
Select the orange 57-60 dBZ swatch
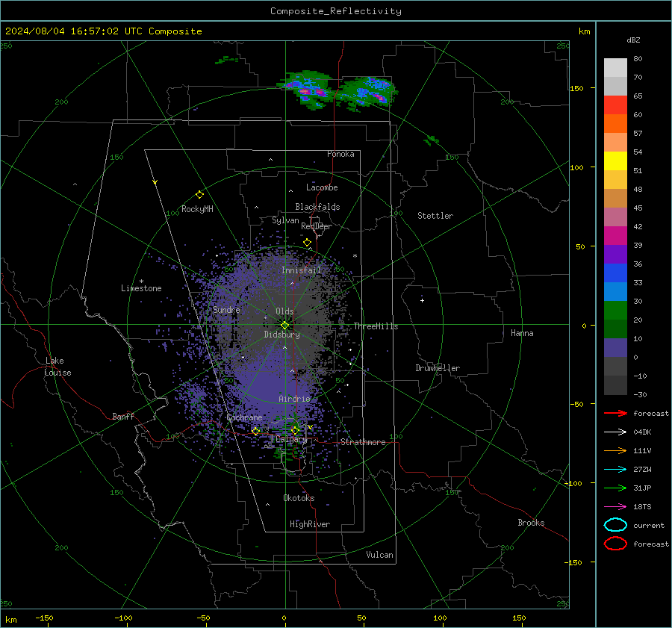coord(615,124)
